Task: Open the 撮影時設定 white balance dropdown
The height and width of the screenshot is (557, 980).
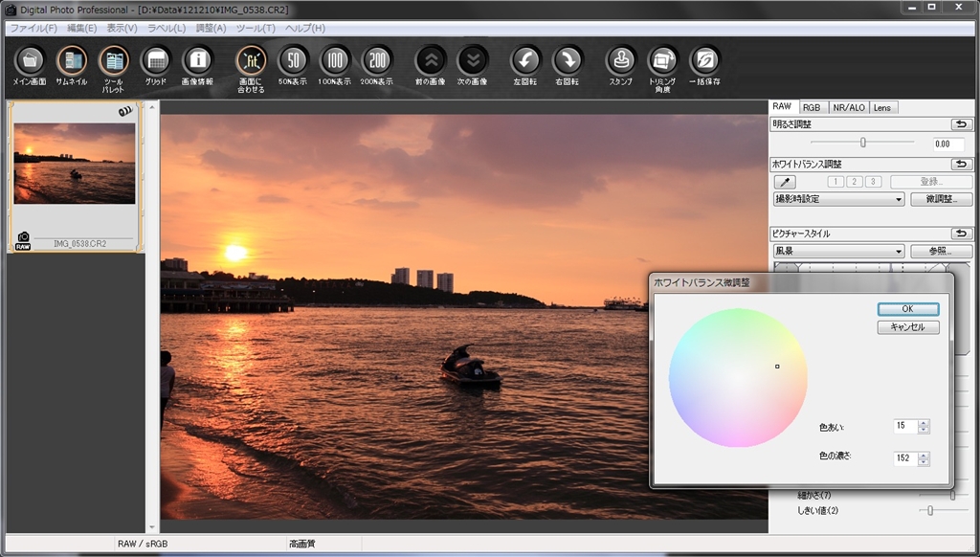Action: click(x=838, y=200)
